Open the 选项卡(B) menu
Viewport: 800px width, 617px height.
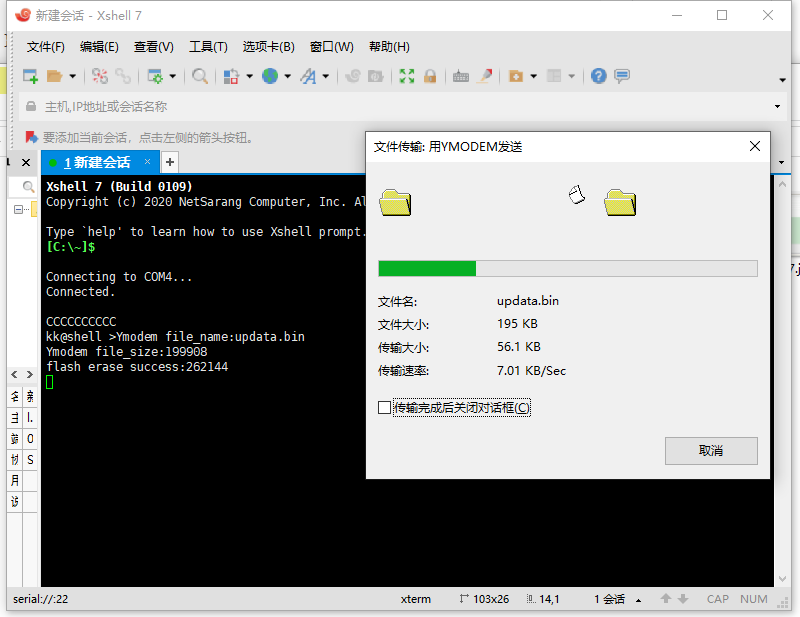tap(268, 47)
